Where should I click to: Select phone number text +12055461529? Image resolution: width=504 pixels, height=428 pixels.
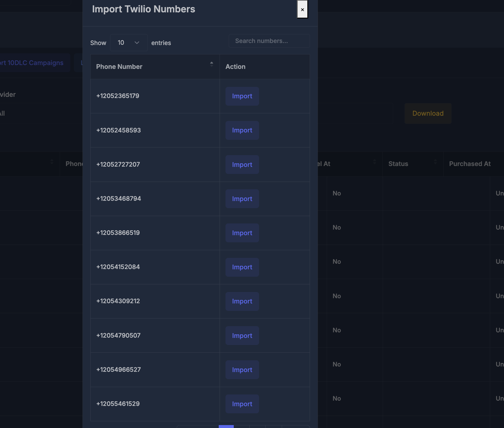[118, 404]
